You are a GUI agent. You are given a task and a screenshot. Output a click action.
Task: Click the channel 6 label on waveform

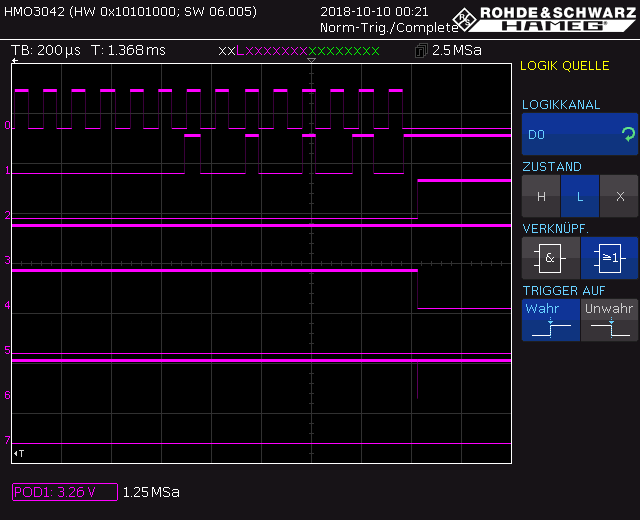point(7,395)
